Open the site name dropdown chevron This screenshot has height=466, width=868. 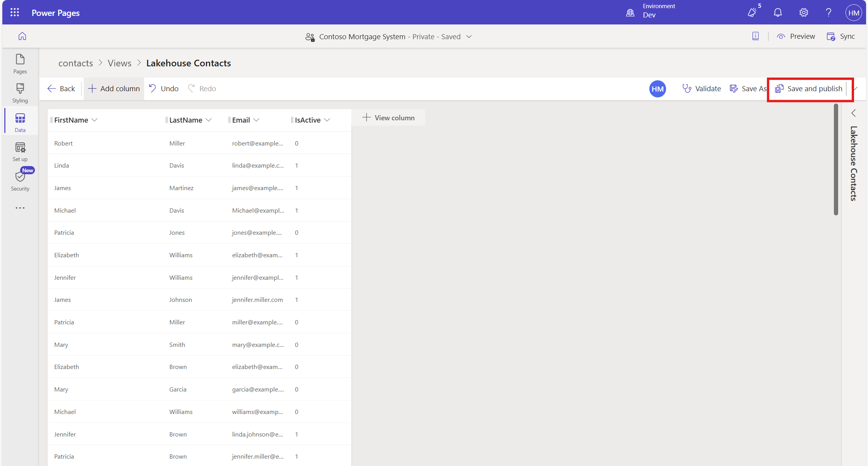[469, 36]
